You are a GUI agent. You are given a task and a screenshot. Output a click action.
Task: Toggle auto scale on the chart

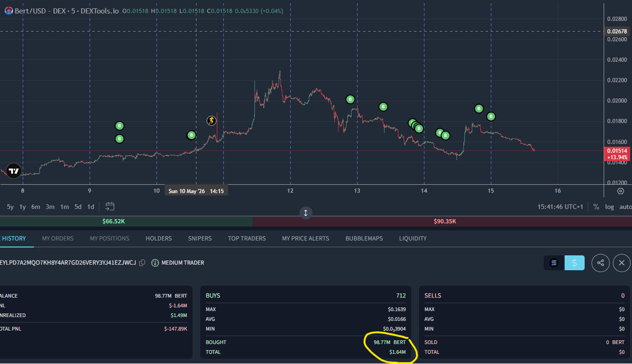click(625, 206)
